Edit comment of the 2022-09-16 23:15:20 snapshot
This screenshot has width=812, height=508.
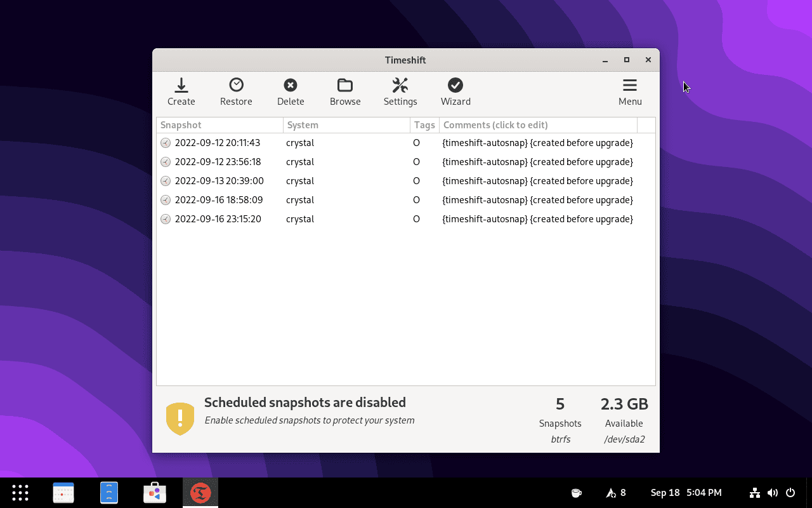(537, 219)
